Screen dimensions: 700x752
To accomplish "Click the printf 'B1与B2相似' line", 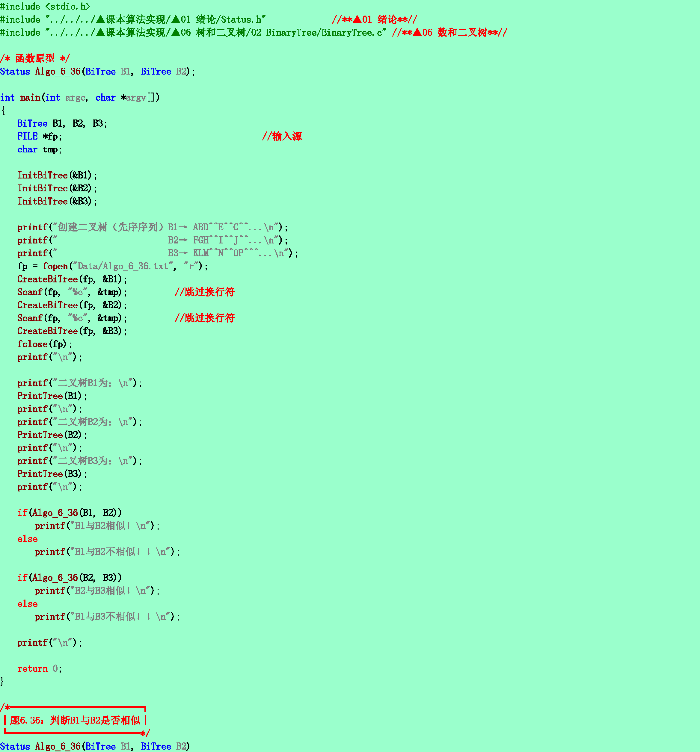I will (x=97, y=526).
